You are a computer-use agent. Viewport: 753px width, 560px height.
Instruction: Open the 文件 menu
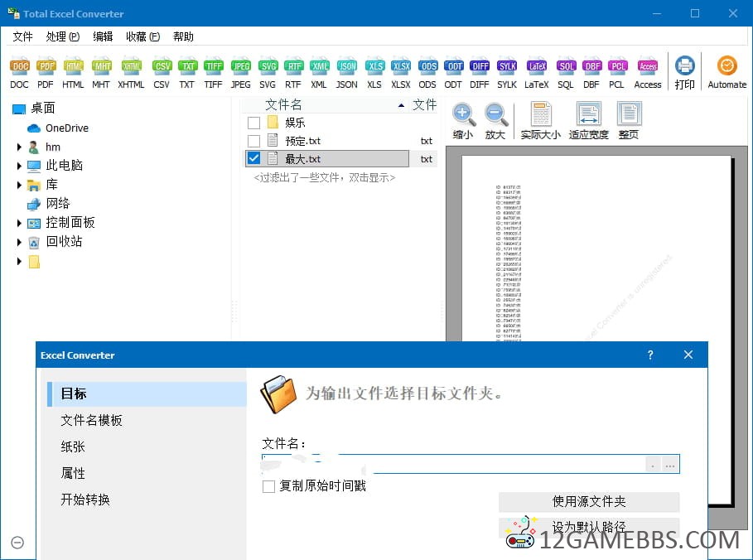[x=22, y=36]
